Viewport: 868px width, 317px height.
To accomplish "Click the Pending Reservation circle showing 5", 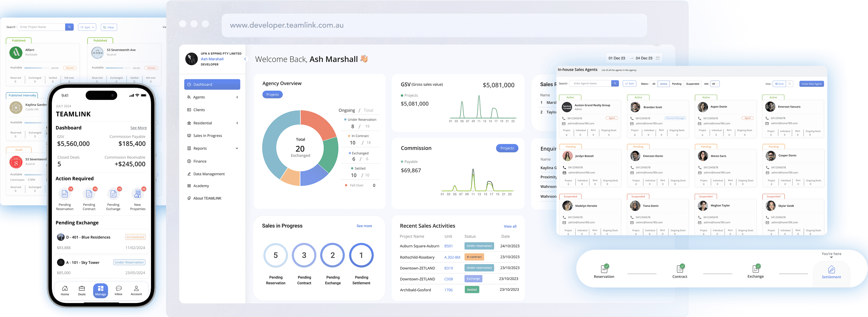I will tap(275, 255).
